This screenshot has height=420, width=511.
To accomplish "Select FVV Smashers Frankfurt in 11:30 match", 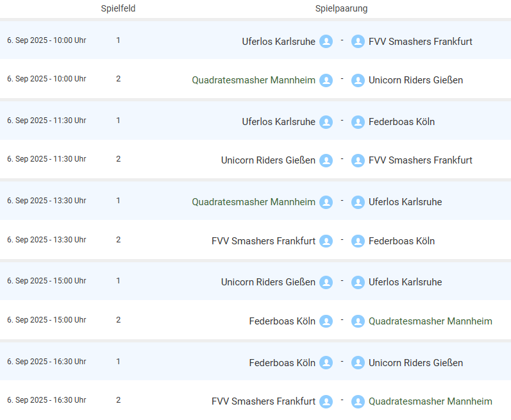I will click(x=420, y=160).
